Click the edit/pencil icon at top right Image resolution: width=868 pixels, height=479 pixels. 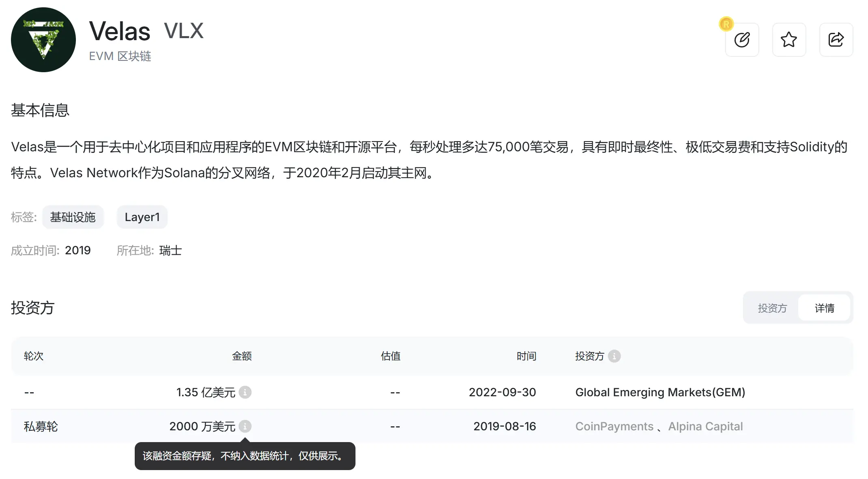tap(742, 40)
